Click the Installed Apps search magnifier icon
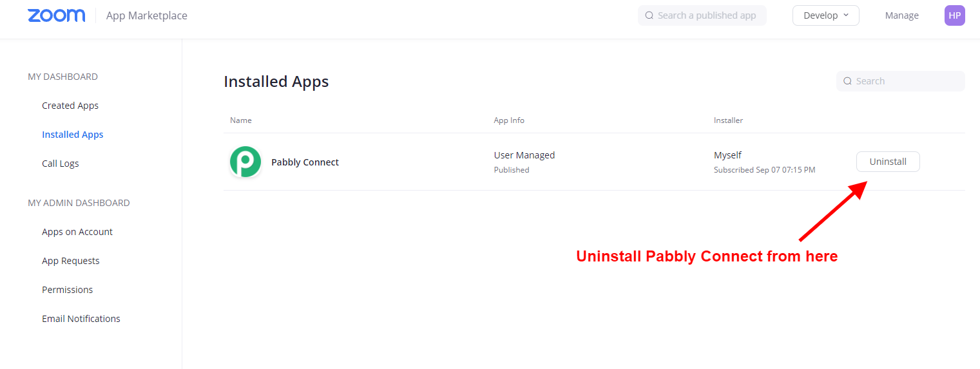The width and height of the screenshot is (980, 369). [847, 81]
